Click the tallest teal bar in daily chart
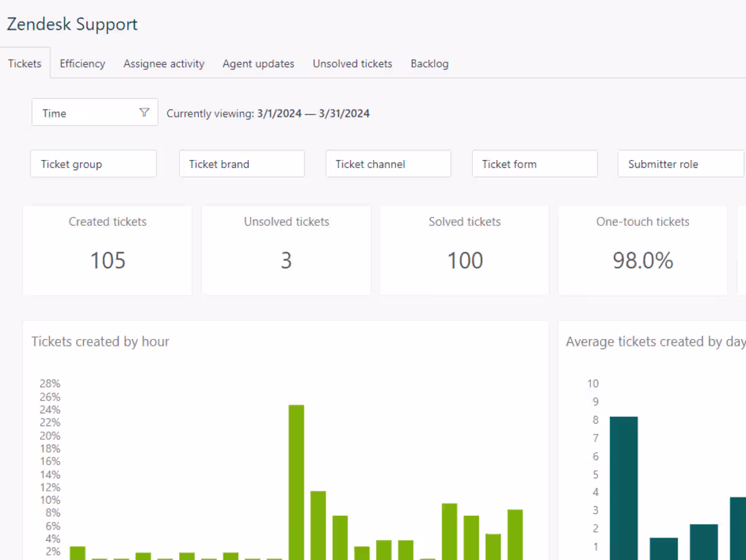 [x=623, y=488]
